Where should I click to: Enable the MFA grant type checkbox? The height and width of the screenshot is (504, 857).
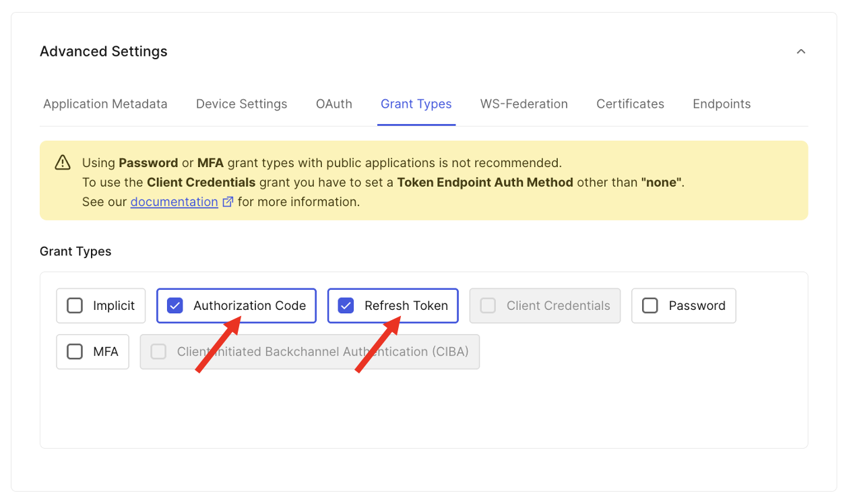tap(75, 352)
